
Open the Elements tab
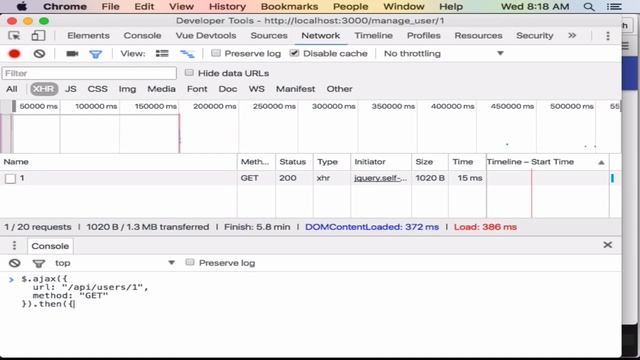click(89, 36)
